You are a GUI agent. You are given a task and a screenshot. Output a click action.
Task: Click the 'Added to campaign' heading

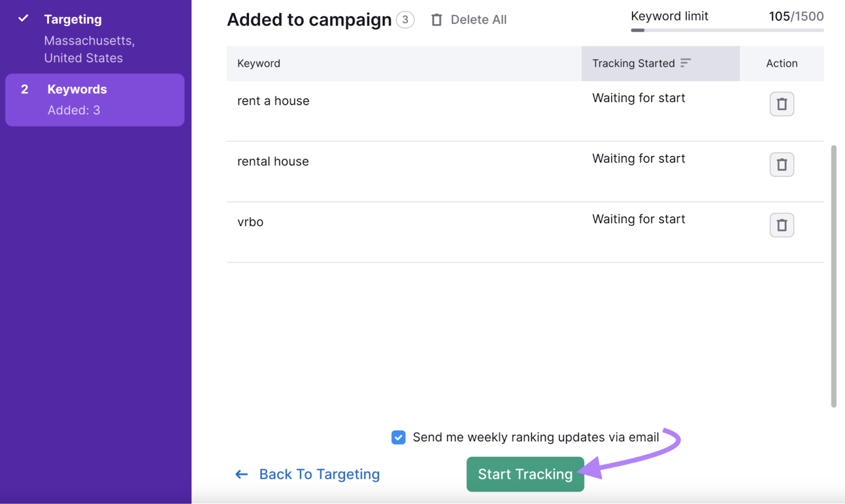click(309, 20)
